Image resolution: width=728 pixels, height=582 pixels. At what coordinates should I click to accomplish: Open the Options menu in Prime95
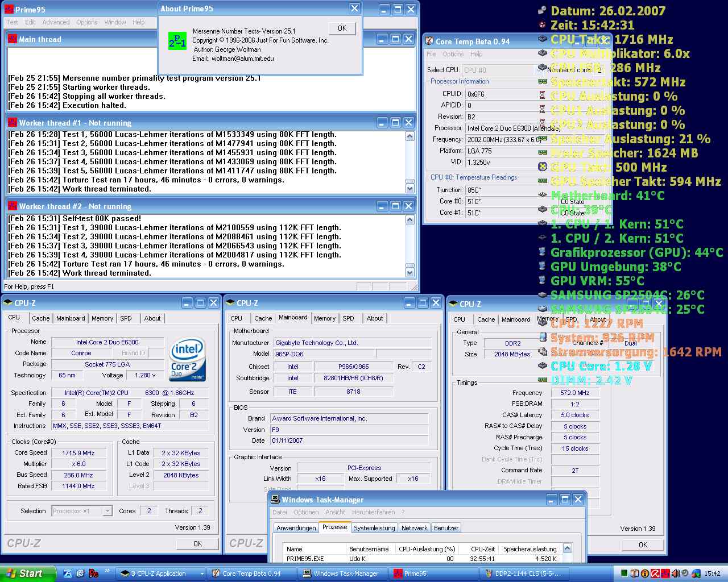click(x=87, y=22)
